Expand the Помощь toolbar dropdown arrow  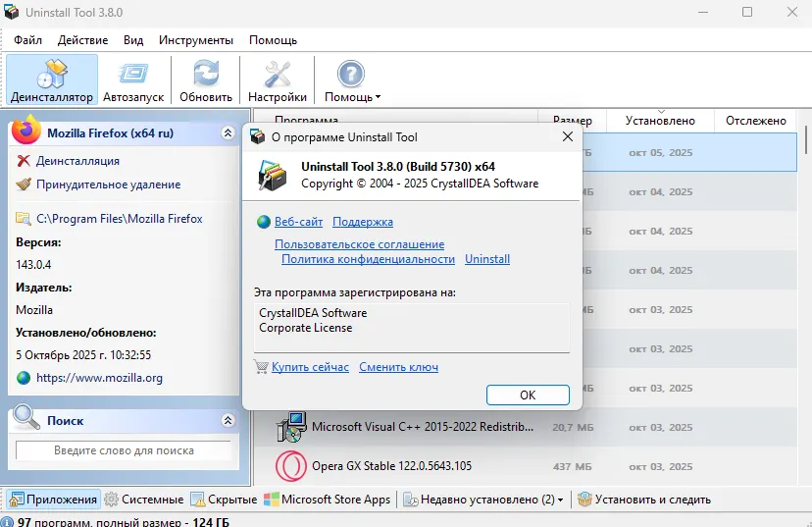(378, 98)
